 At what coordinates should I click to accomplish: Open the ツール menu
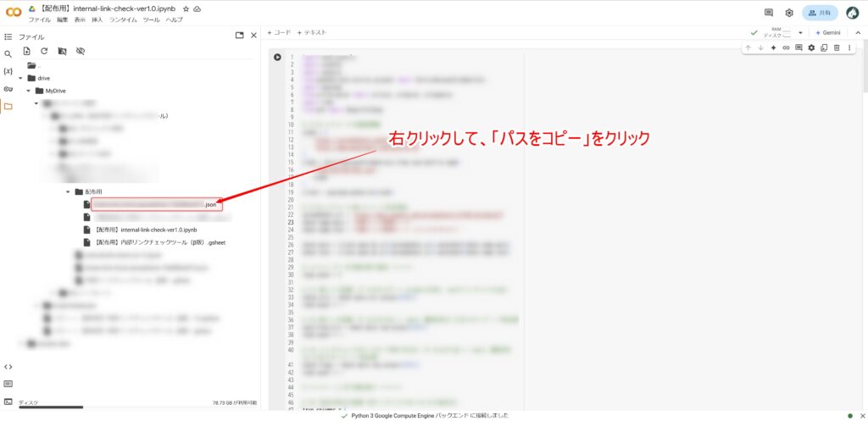pos(151,19)
